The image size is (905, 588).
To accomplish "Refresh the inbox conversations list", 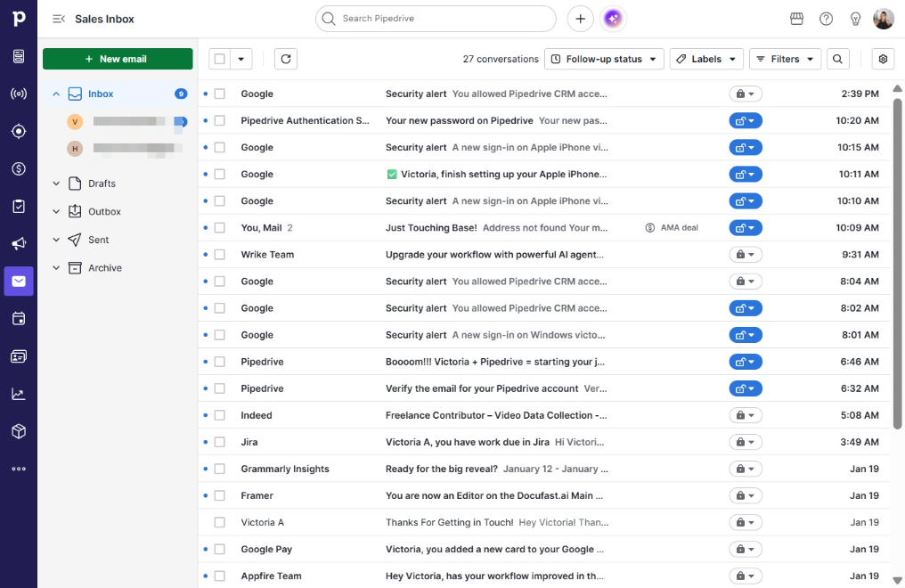I will (286, 59).
